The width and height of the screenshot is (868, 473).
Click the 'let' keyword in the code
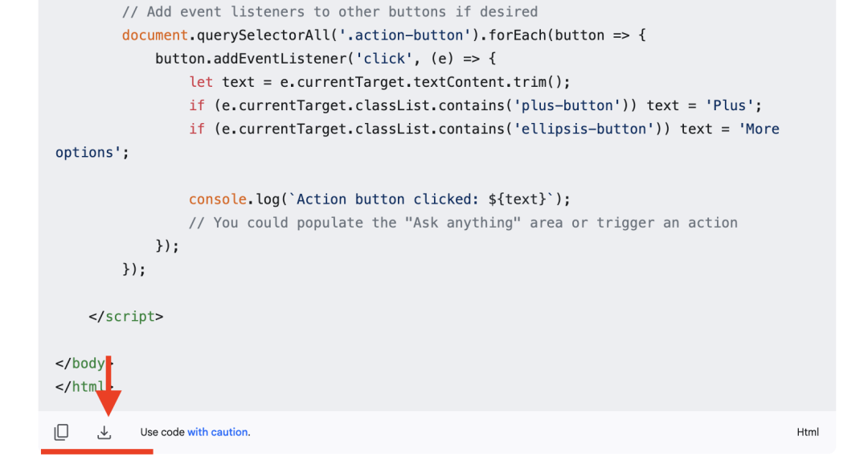201,82
